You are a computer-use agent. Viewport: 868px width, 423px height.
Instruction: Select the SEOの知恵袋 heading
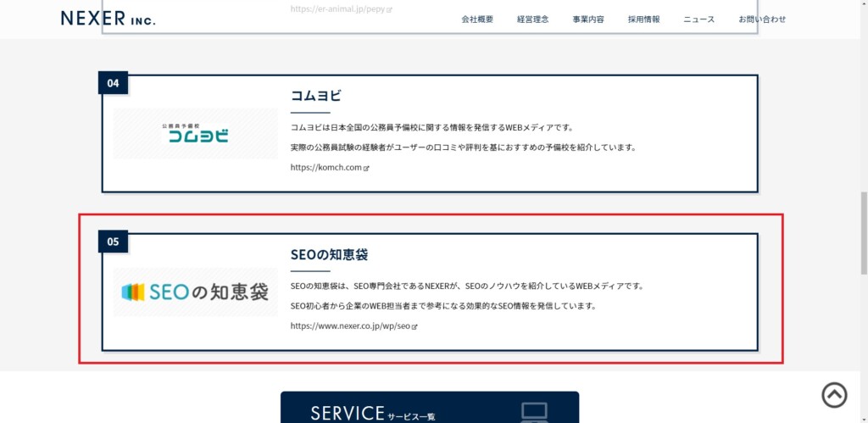330,254
